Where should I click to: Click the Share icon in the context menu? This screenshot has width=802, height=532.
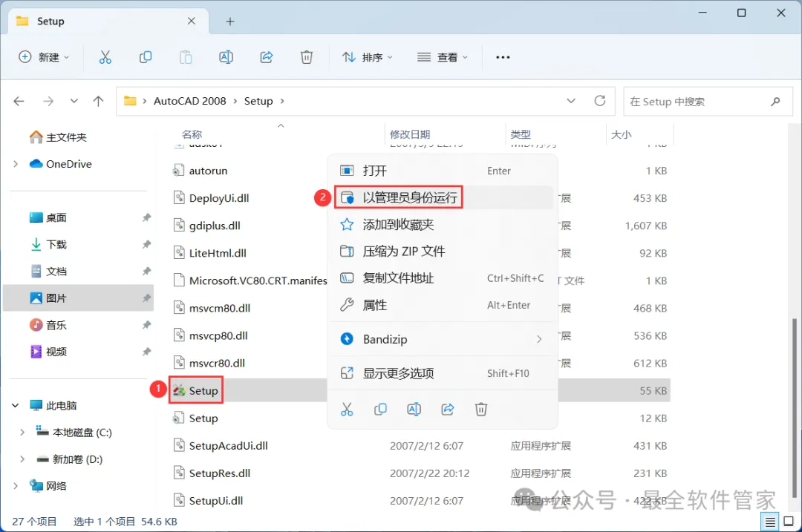tap(448, 410)
